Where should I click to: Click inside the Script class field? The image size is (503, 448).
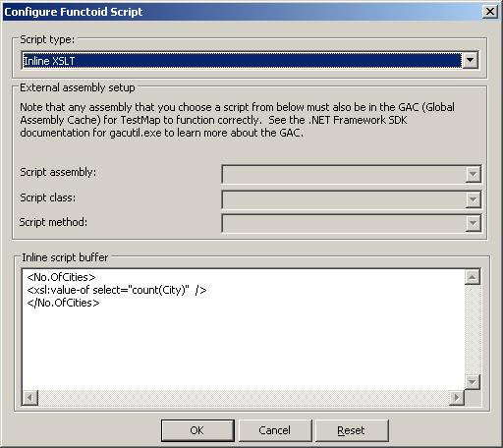click(x=344, y=199)
